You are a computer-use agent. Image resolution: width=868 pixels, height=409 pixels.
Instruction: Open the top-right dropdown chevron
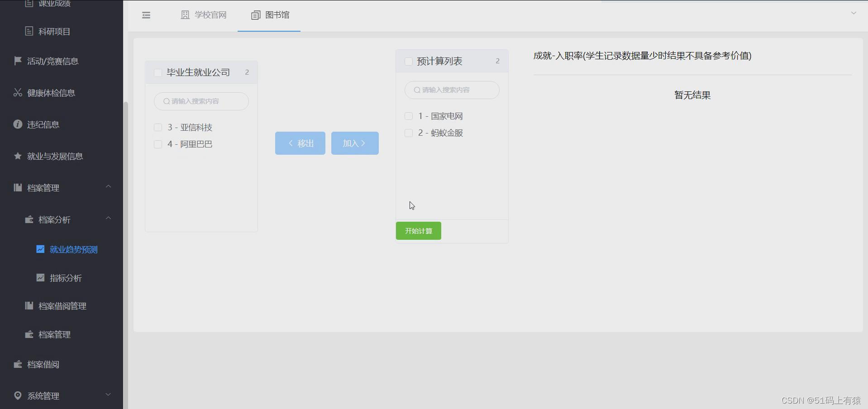[854, 13]
